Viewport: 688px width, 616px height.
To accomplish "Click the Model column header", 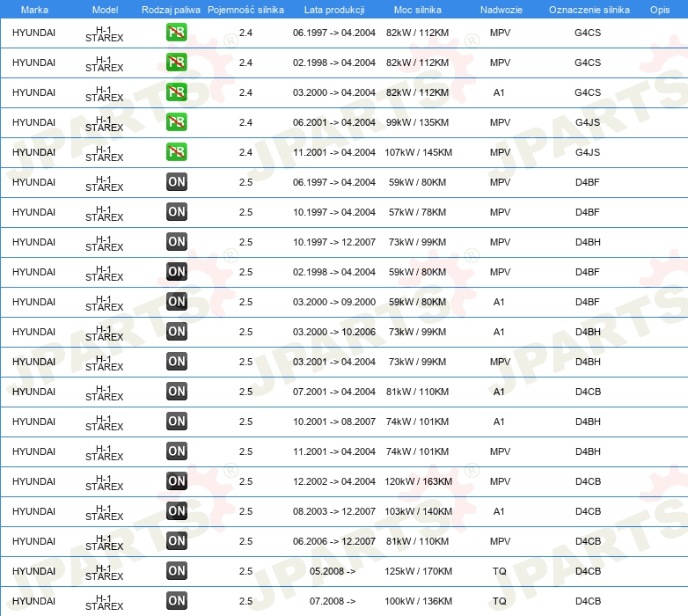I will tap(106, 10).
